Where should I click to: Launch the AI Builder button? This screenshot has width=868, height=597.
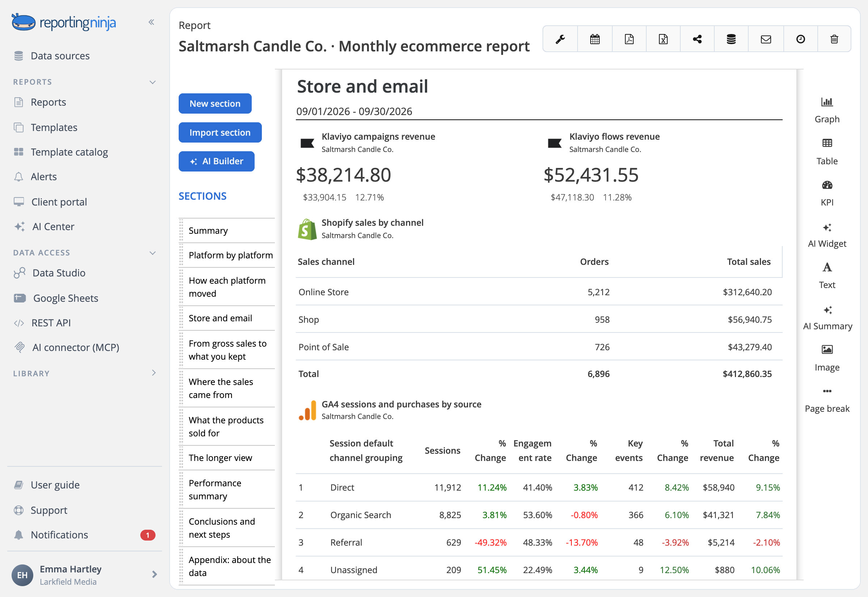(x=216, y=161)
